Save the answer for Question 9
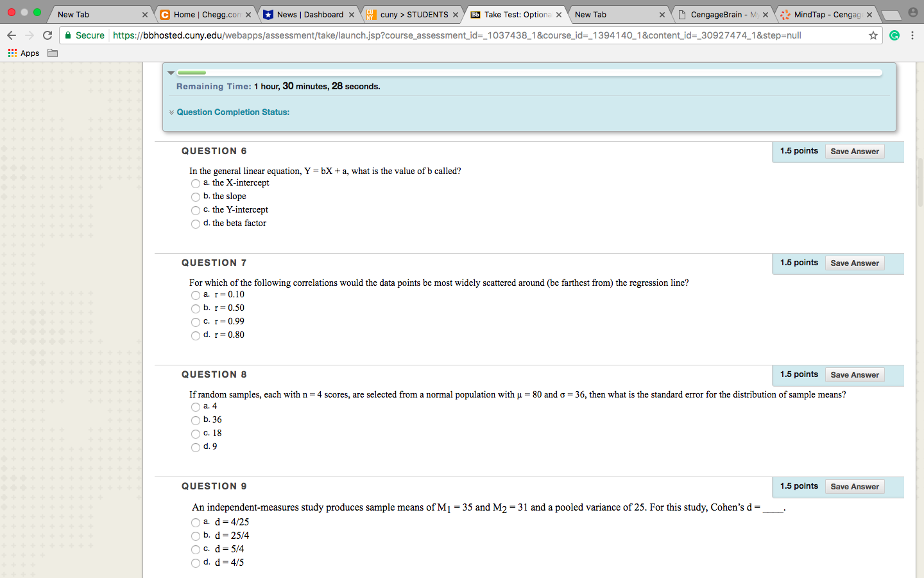Image resolution: width=924 pixels, height=578 pixels. pyautogui.click(x=854, y=487)
